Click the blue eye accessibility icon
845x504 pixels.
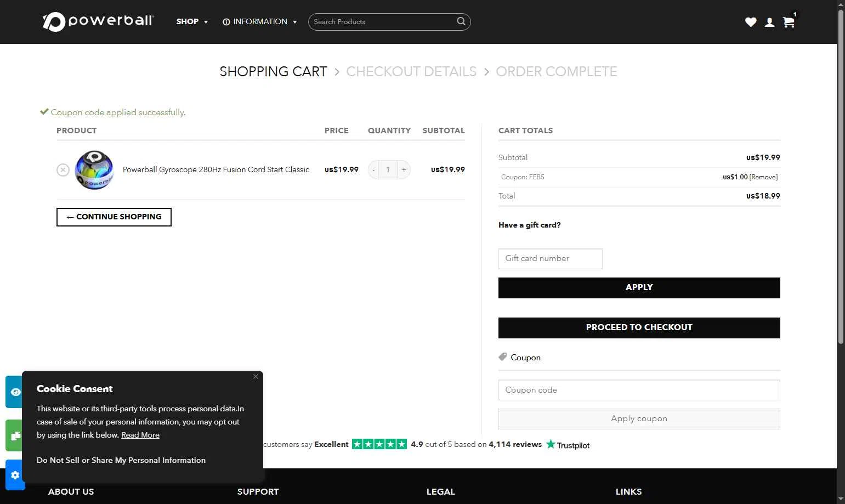15,392
